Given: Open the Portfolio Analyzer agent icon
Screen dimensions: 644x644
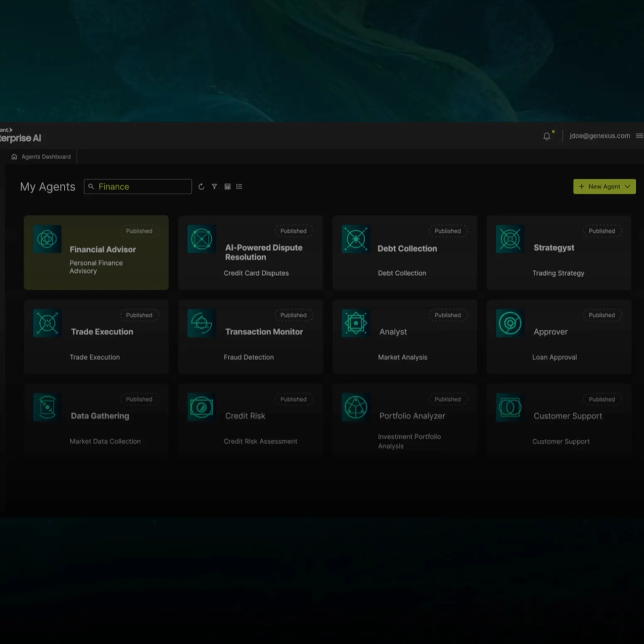Looking at the screenshot, I should 356,407.
